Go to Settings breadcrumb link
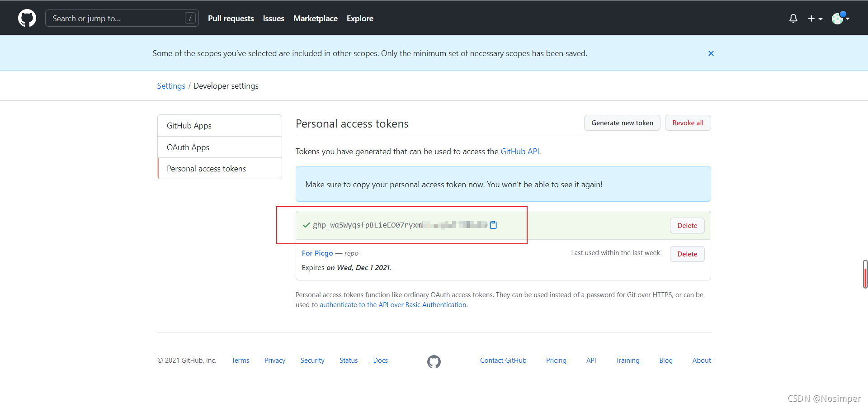Viewport: 868px width, 408px height. (x=171, y=86)
